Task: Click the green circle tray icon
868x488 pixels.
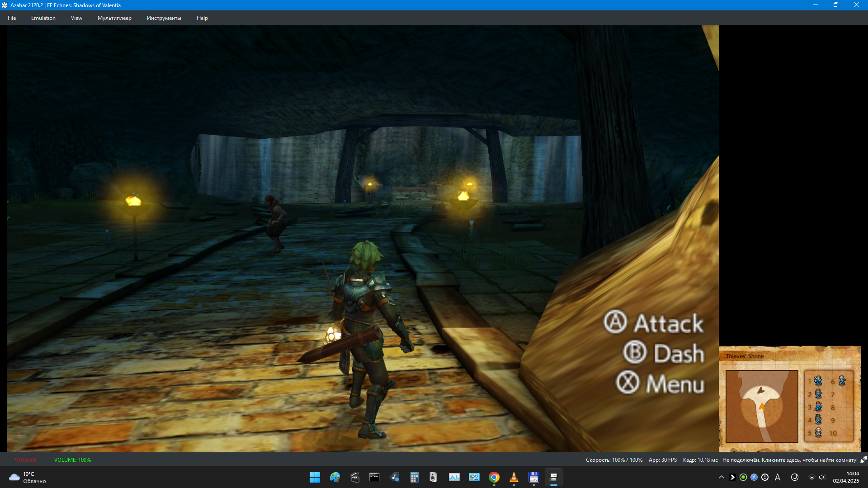Action: coord(743,477)
